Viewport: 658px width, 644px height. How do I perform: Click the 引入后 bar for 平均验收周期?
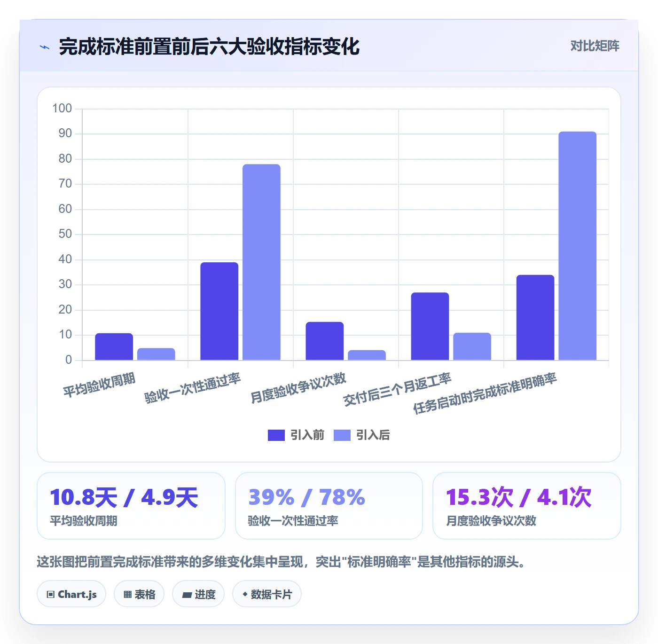tap(156, 354)
